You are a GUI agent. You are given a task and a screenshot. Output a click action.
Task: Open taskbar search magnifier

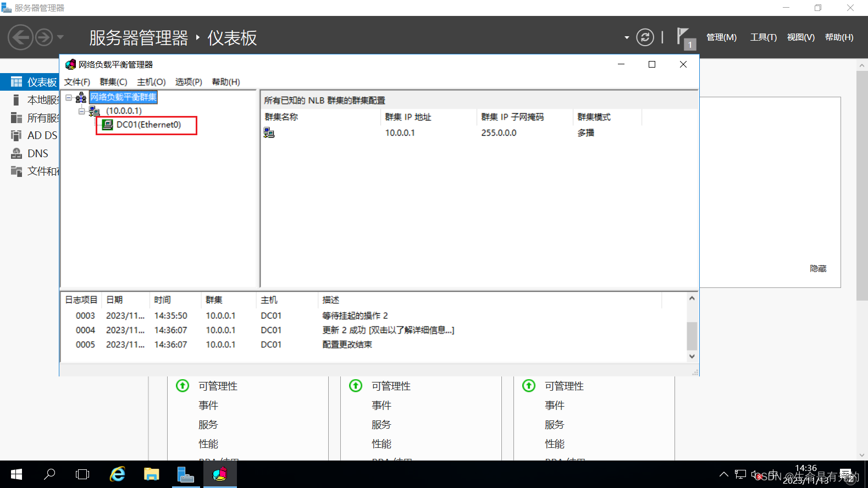(49, 474)
